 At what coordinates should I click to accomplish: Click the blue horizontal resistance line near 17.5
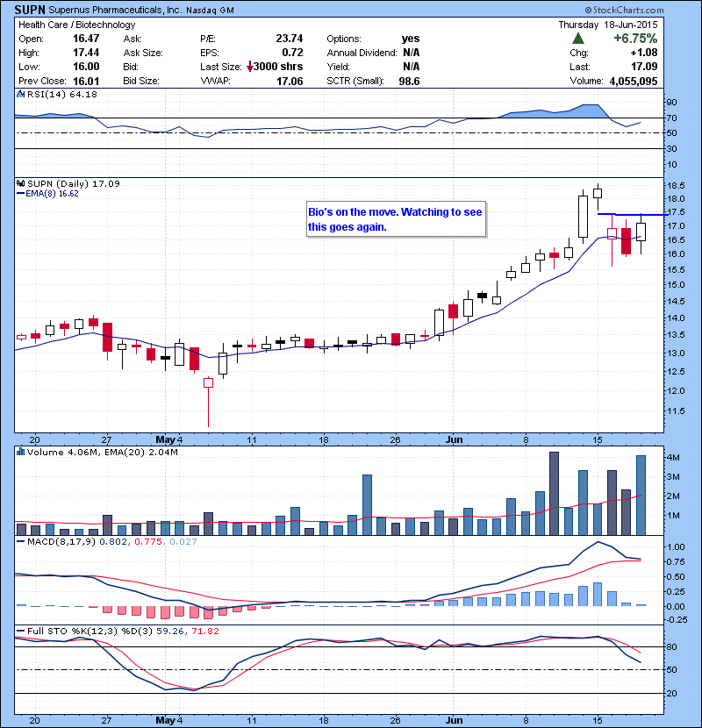click(633, 214)
